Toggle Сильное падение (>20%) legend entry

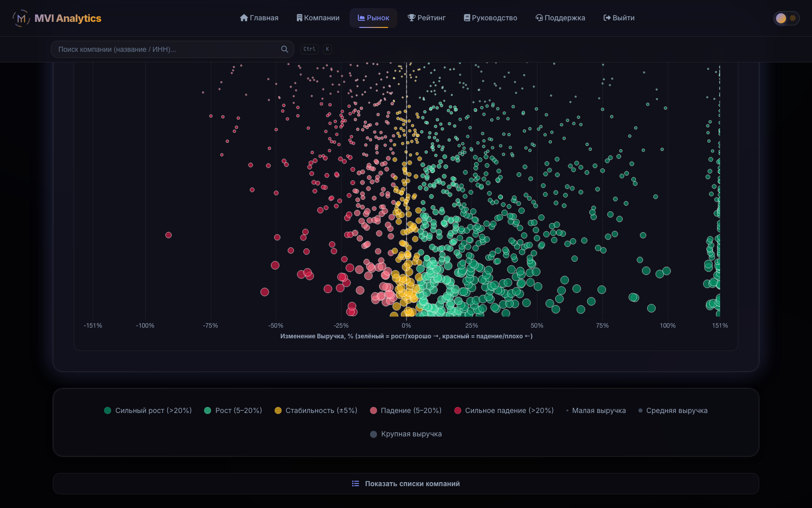pos(504,410)
